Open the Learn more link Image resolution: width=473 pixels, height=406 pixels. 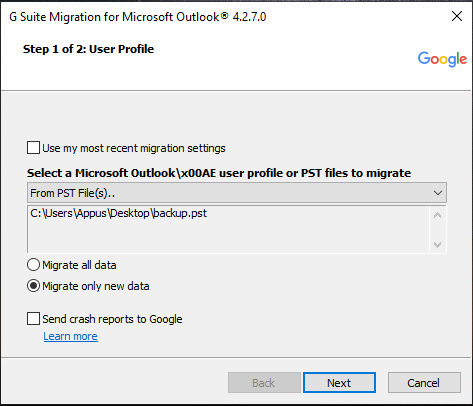click(70, 336)
